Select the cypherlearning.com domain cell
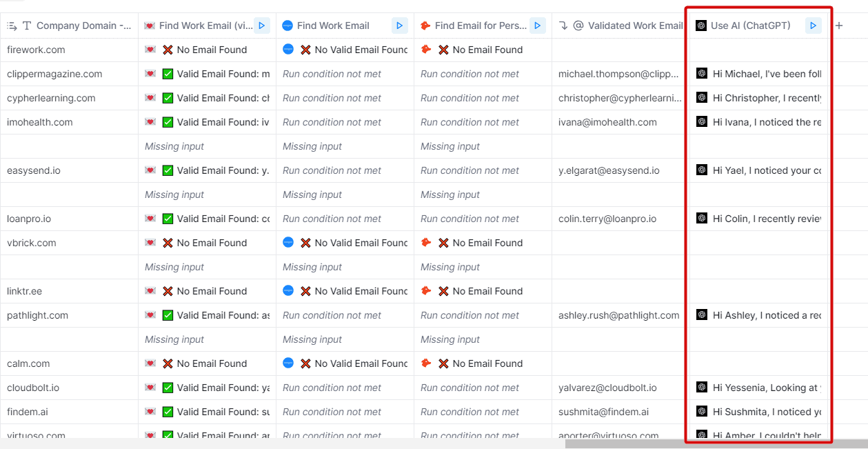Screen dimensions: 868x449 [x=52, y=98]
